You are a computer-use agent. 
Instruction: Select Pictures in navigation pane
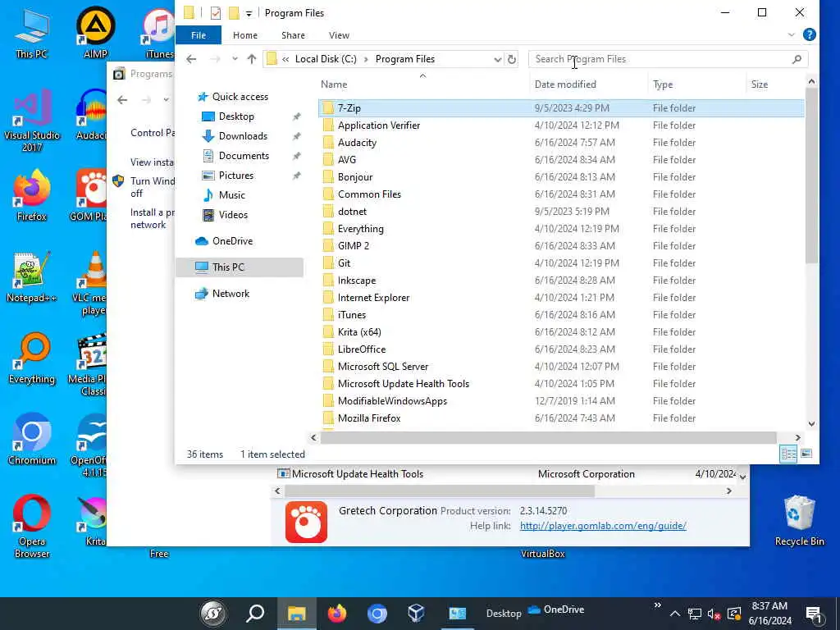click(x=235, y=176)
